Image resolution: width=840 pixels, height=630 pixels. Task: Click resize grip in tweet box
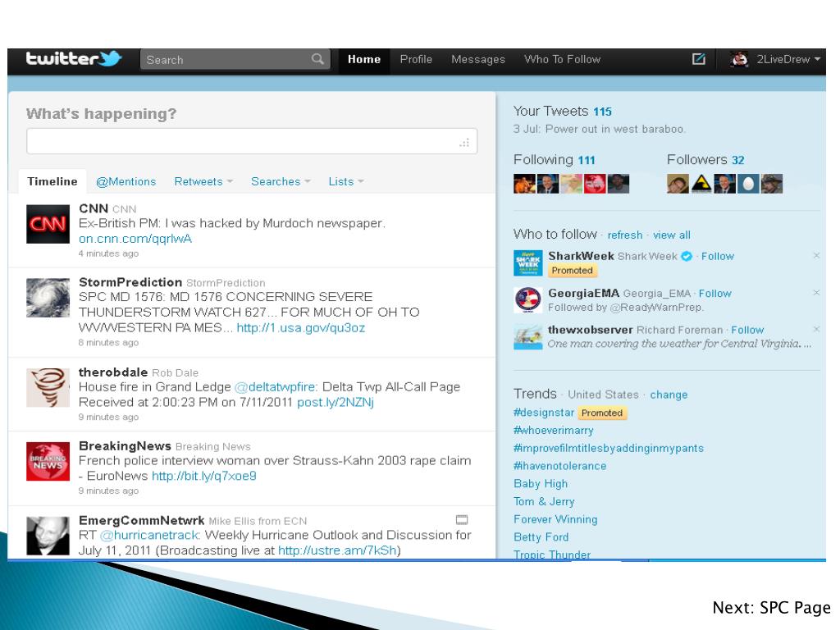point(464,143)
